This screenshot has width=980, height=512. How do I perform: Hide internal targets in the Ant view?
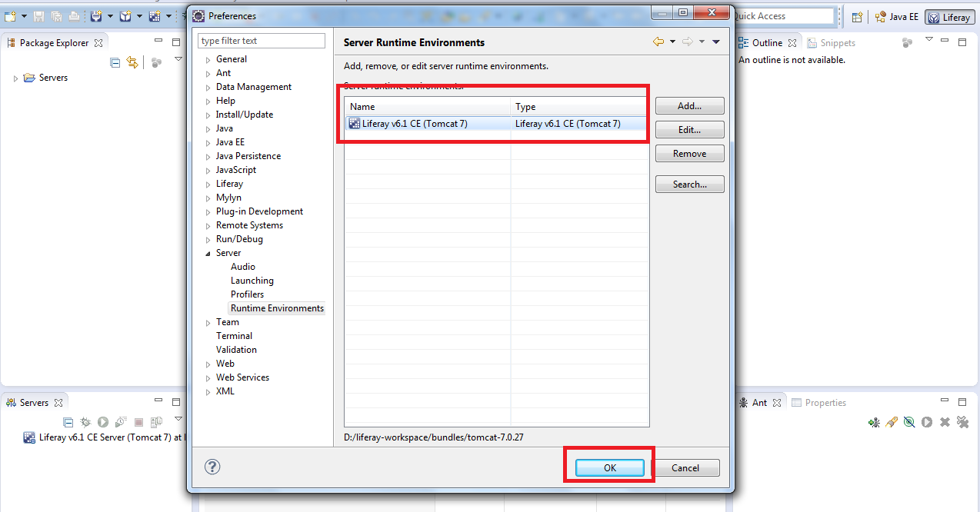pos(909,421)
